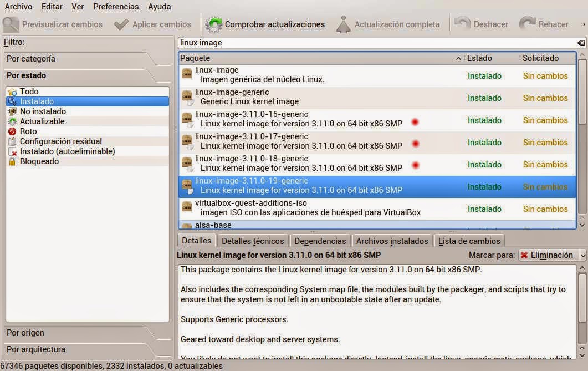Click the Actualizable filter icon
Screen dimensions: 588x371
tap(12, 121)
